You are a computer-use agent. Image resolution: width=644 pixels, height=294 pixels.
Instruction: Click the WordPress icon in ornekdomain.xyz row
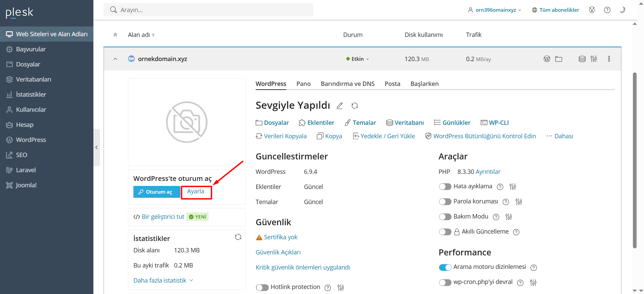click(x=547, y=59)
